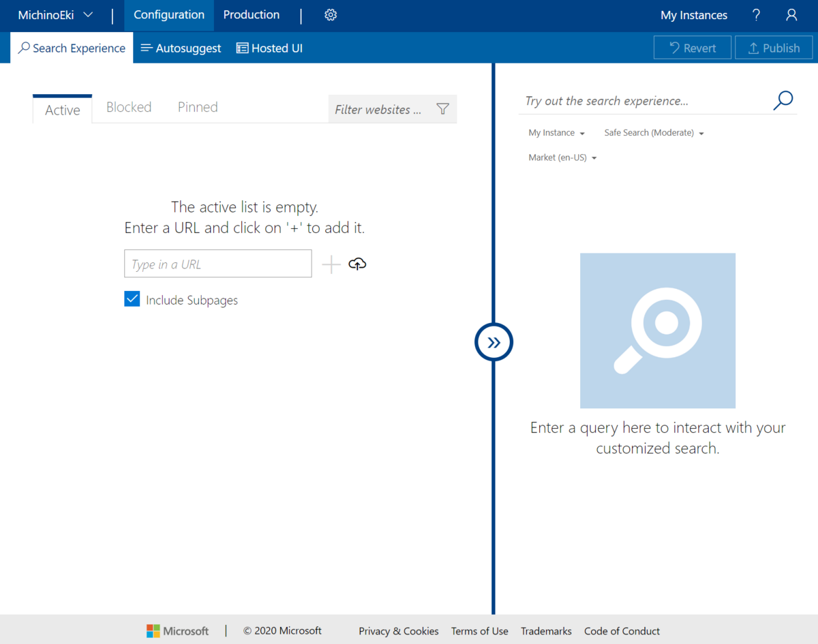Select the Blocked list tab
This screenshot has height=644, width=818.
129,107
